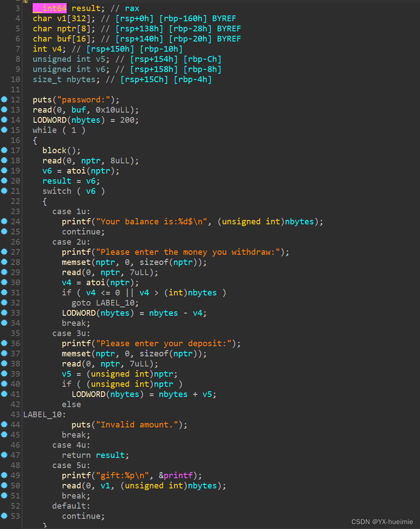The height and width of the screenshot is (529, 420).
Task: Toggle the breakpoint on line 13
Action: (4, 110)
